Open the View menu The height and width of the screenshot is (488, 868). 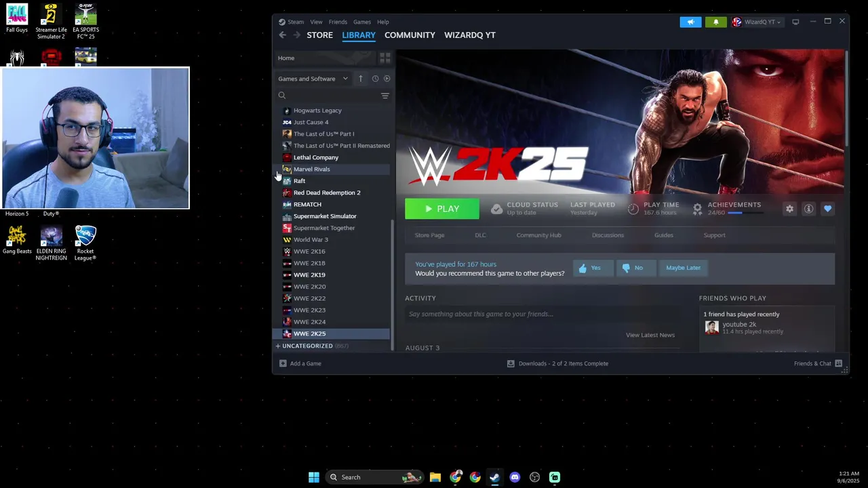point(316,22)
